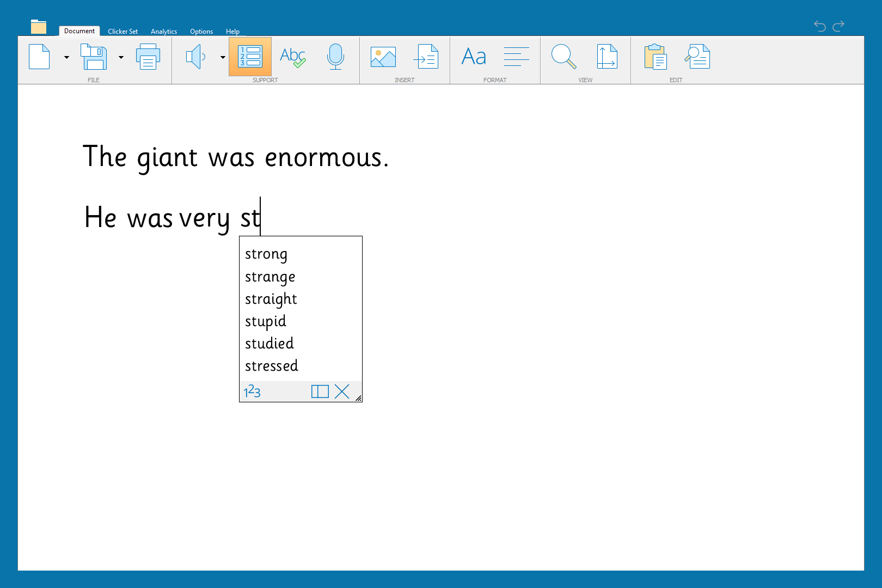Switch prediction popup to numbered mode with 123
The width and height of the screenshot is (882, 588).
pyautogui.click(x=252, y=391)
